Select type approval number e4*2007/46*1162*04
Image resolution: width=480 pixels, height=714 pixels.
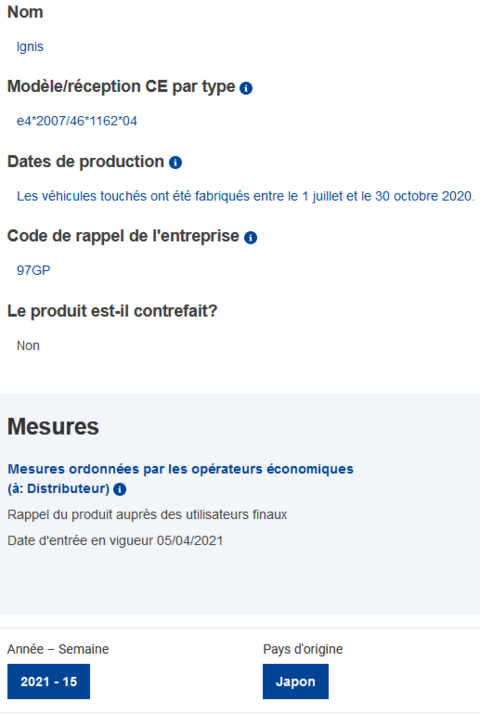pyautogui.click(x=77, y=121)
